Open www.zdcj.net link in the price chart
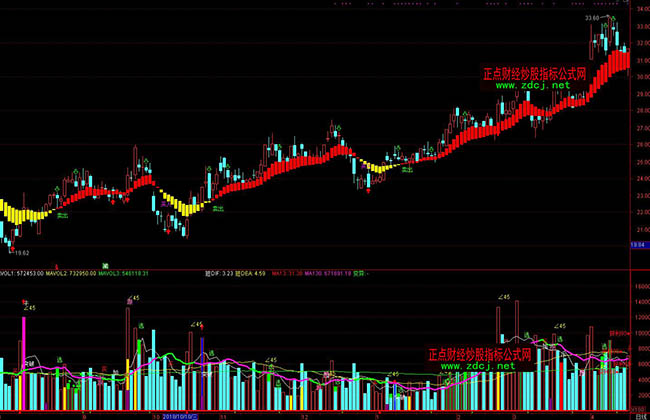Screen dimensions: 650x420 point(532,86)
